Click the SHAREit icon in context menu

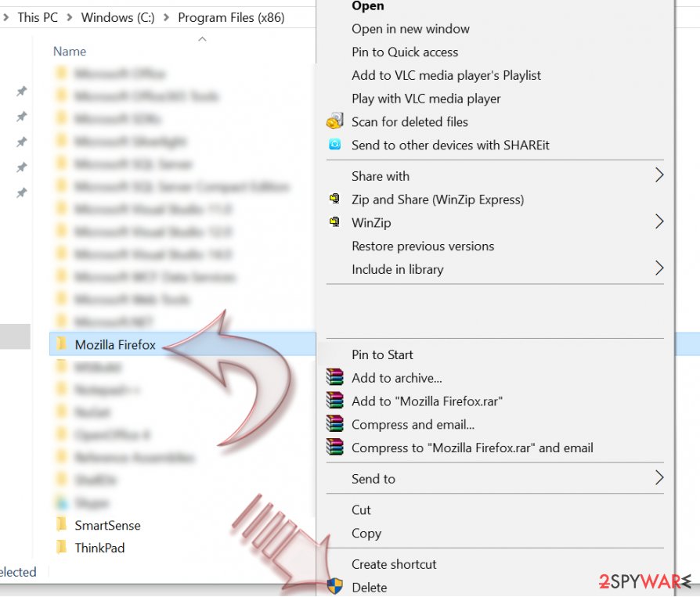[x=335, y=145]
